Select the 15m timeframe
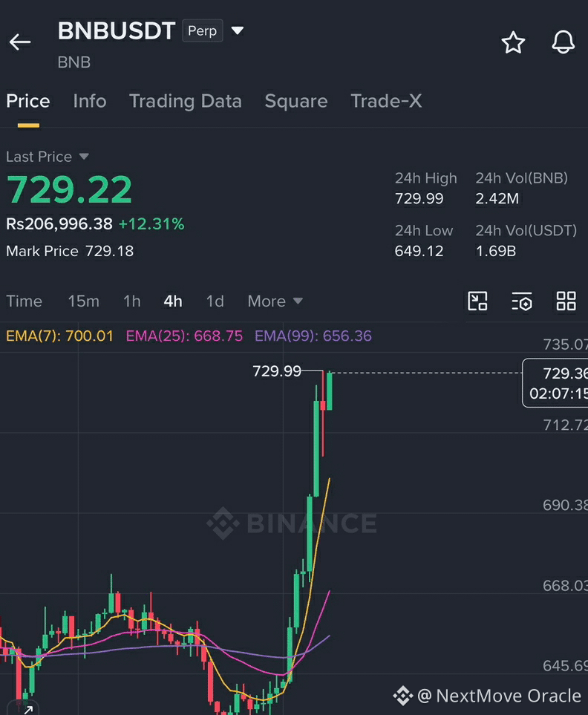 [83, 301]
